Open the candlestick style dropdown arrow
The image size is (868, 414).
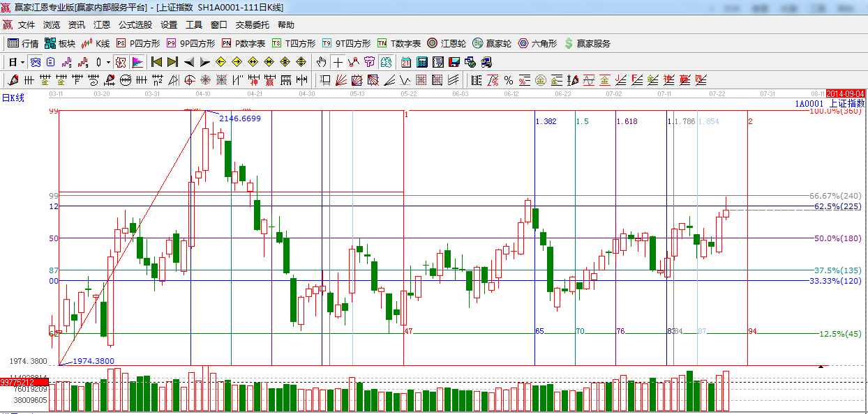tap(108, 62)
